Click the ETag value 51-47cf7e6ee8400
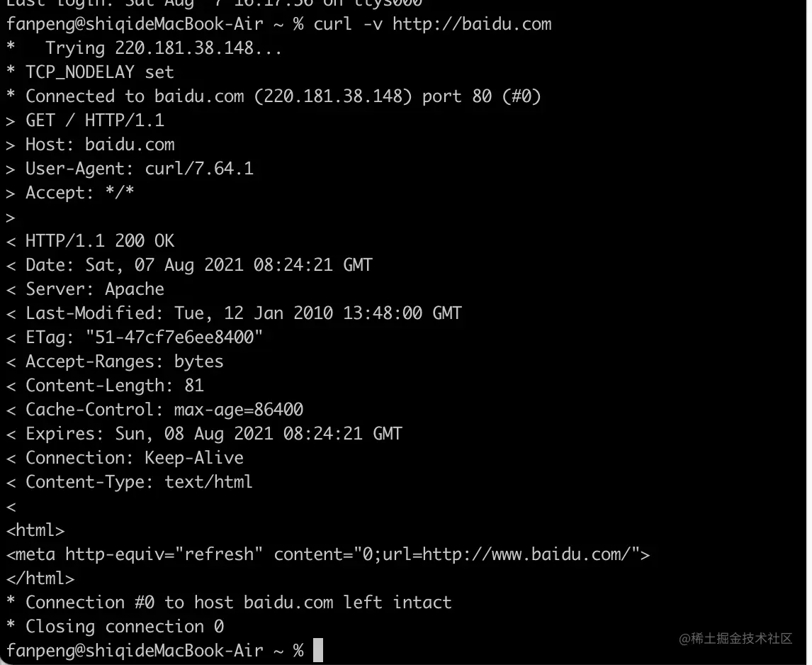The image size is (812, 665). pyautogui.click(x=174, y=337)
